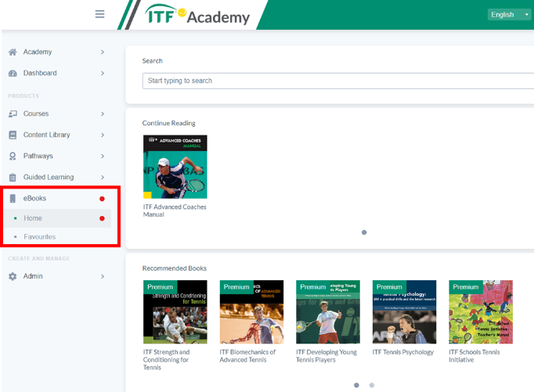The width and height of the screenshot is (534, 392).
Task: Click ITF Strength and Conditioning title
Action: tap(166, 360)
